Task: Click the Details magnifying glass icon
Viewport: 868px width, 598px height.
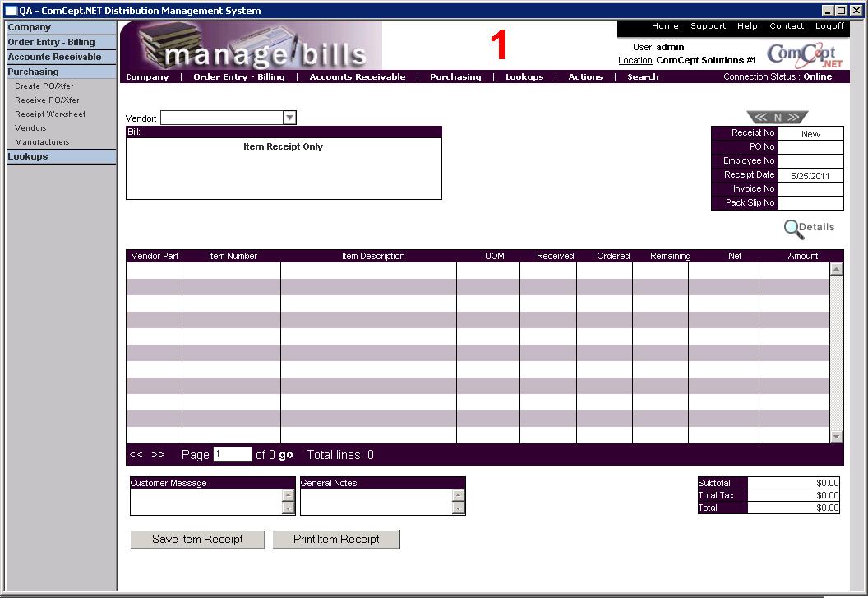Action: pyautogui.click(x=794, y=229)
